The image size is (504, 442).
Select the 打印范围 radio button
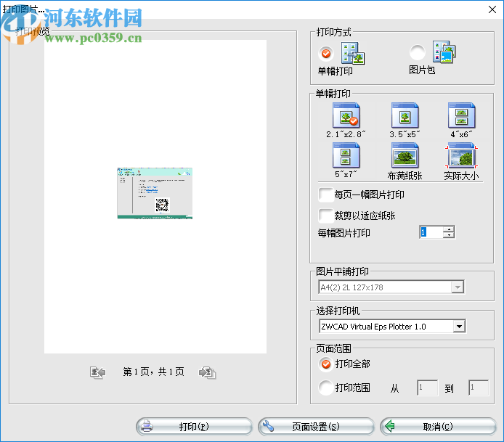pos(326,388)
